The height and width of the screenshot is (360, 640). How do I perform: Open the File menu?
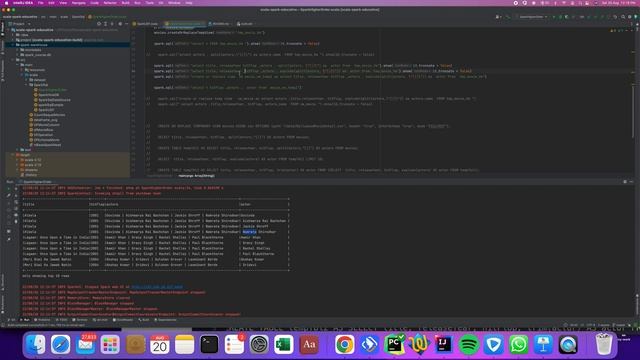pyautogui.click(x=40, y=3)
